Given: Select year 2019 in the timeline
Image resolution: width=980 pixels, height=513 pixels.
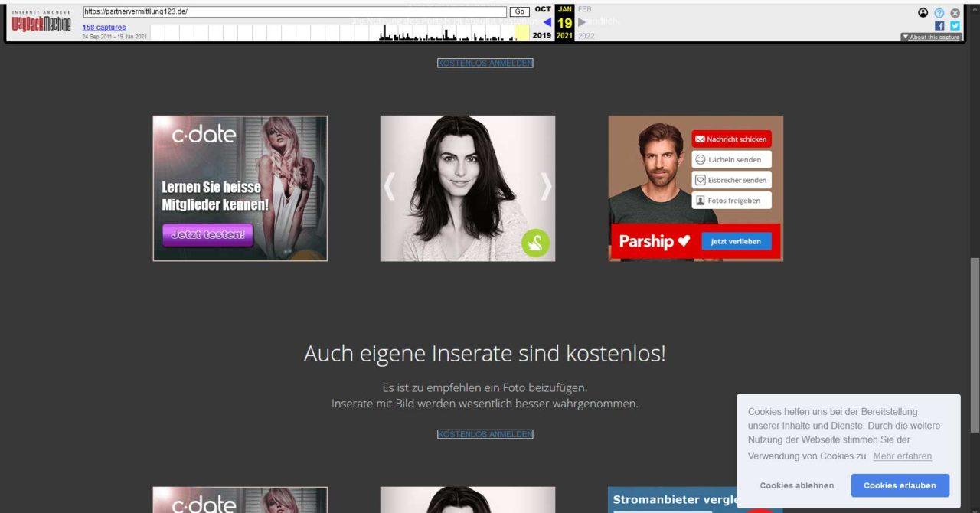Looking at the screenshot, I should [x=542, y=35].
